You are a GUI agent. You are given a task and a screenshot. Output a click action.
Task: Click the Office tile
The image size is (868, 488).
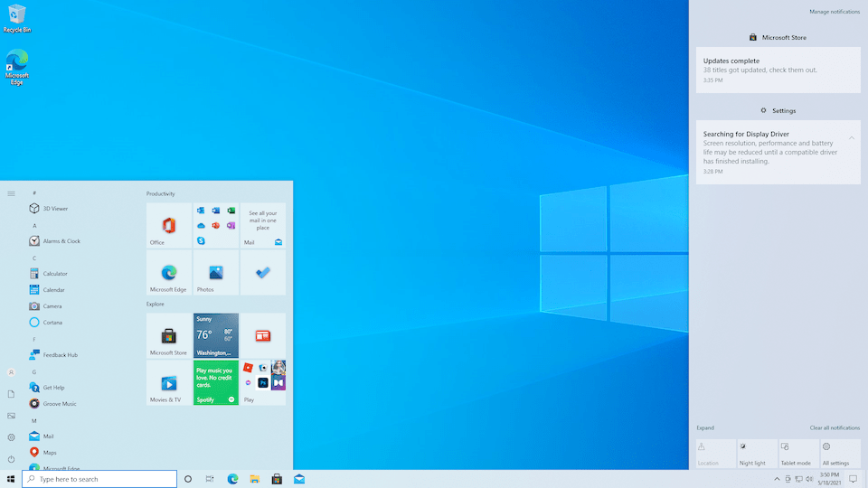point(169,225)
